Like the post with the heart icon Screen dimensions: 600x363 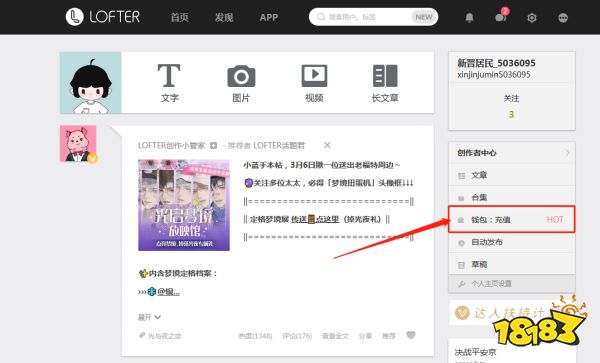tap(411, 335)
